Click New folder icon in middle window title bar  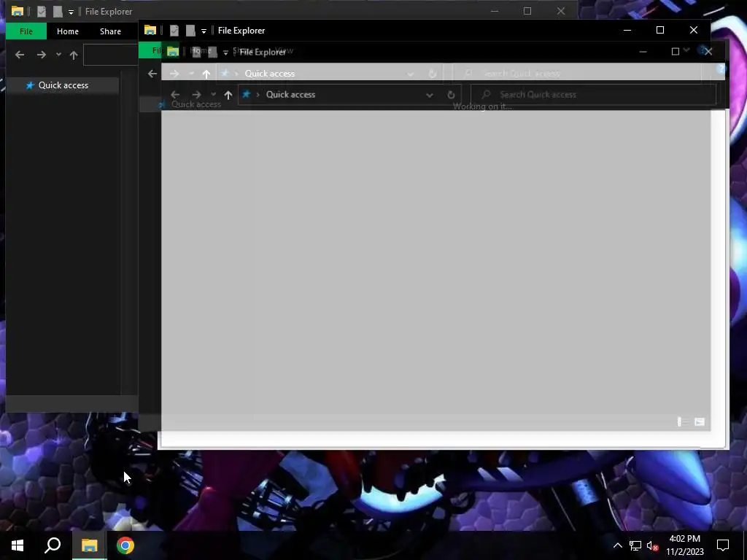click(x=190, y=31)
